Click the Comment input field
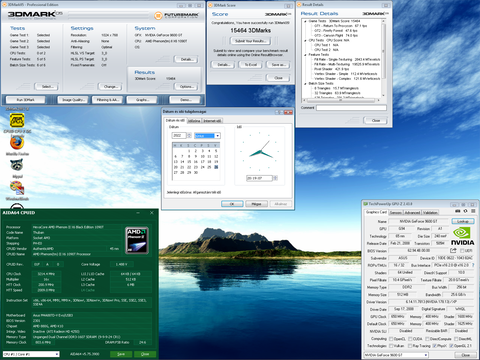 point(351,108)
